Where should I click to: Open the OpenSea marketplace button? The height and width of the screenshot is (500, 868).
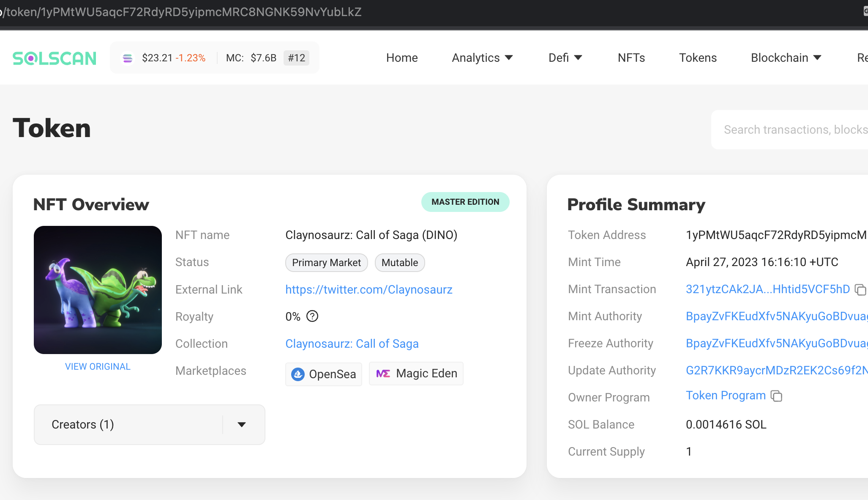click(x=324, y=374)
